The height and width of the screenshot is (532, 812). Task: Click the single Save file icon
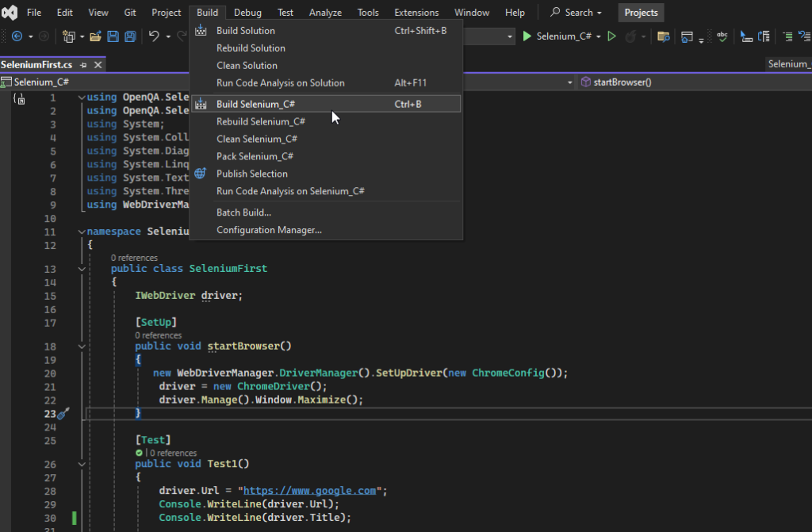coord(113,36)
